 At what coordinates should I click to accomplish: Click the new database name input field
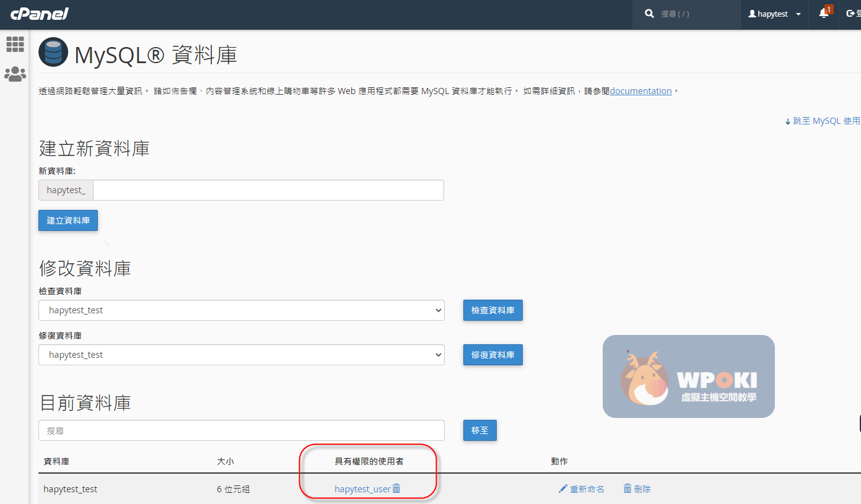pos(268,190)
